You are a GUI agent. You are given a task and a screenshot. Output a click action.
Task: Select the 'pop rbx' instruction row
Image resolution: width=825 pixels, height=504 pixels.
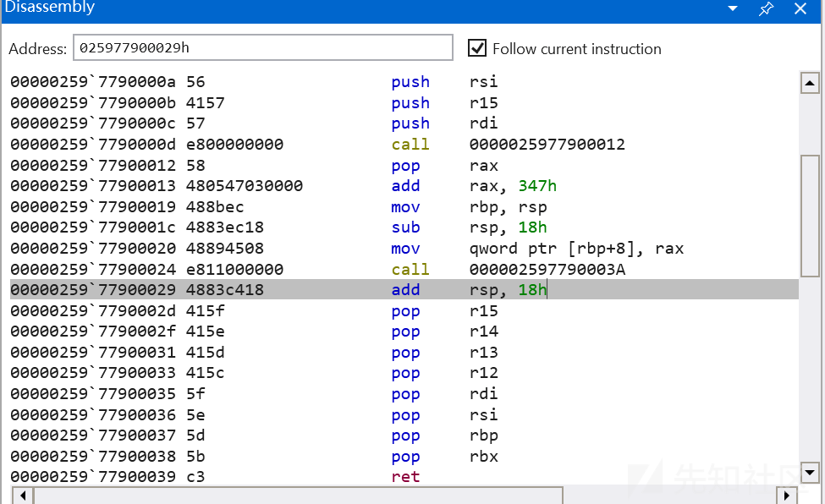point(404,456)
